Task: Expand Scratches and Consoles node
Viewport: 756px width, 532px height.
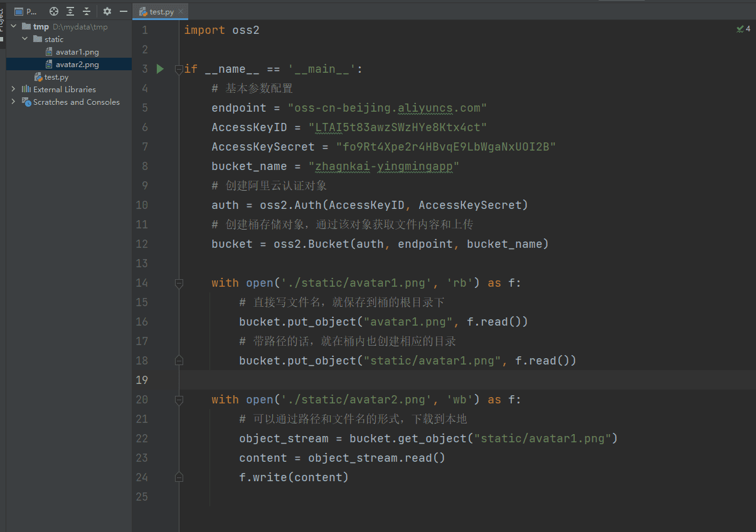Action: click(x=14, y=102)
